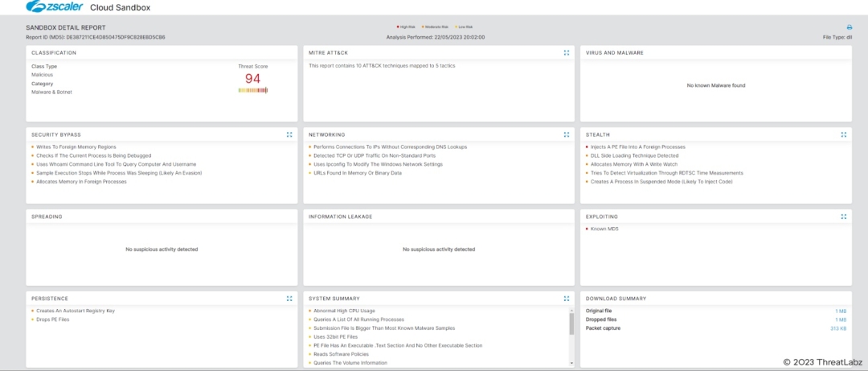Screen dimensions: 868x371
Task: Click System Summary scroll up arrow
Action: coord(572,309)
